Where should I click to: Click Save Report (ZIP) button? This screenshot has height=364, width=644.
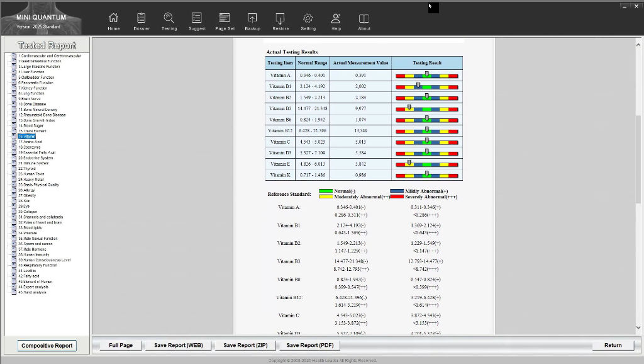coord(245,345)
